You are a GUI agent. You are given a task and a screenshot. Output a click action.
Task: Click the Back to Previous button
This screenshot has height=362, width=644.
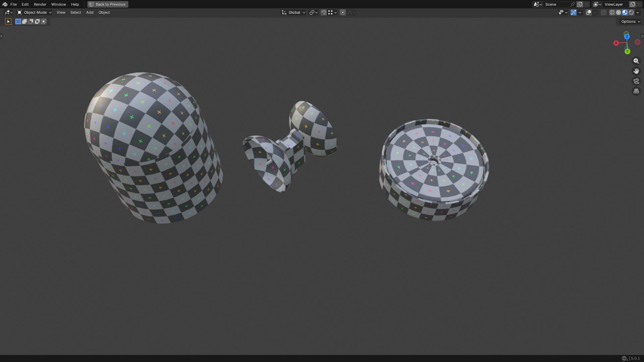click(x=108, y=4)
